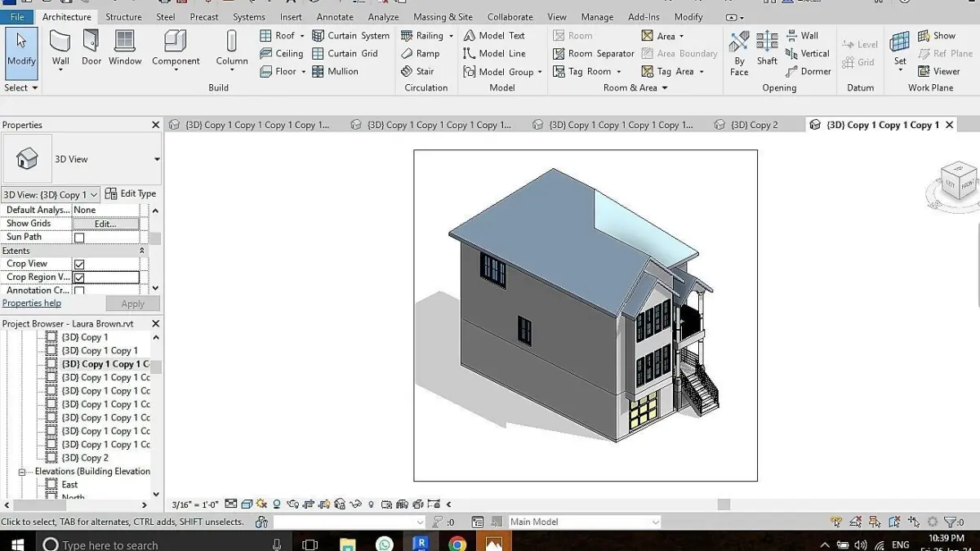The width and height of the screenshot is (980, 551).
Task: Open the Model Group dropdown arrow
Action: 540,72
